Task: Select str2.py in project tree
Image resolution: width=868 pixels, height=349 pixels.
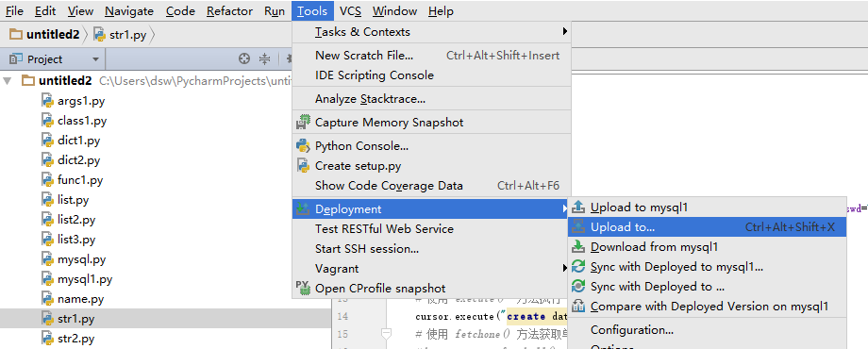Action: [75, 339]
